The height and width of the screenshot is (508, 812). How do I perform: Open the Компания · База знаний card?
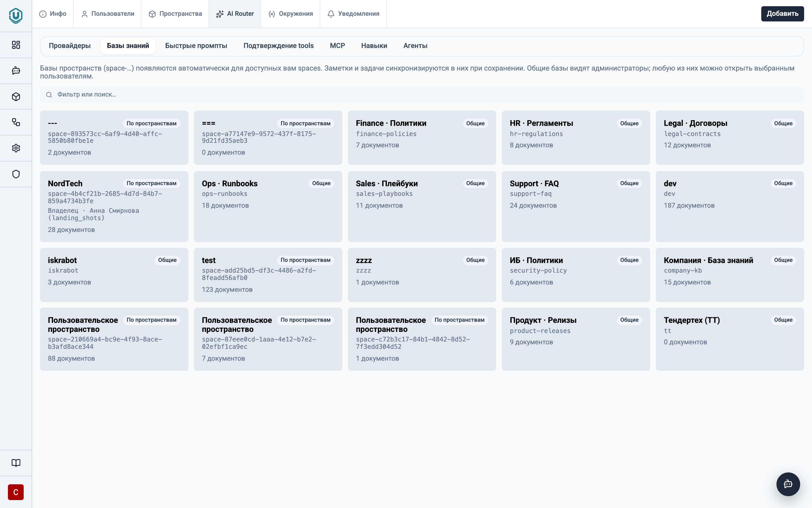[730, 275]
